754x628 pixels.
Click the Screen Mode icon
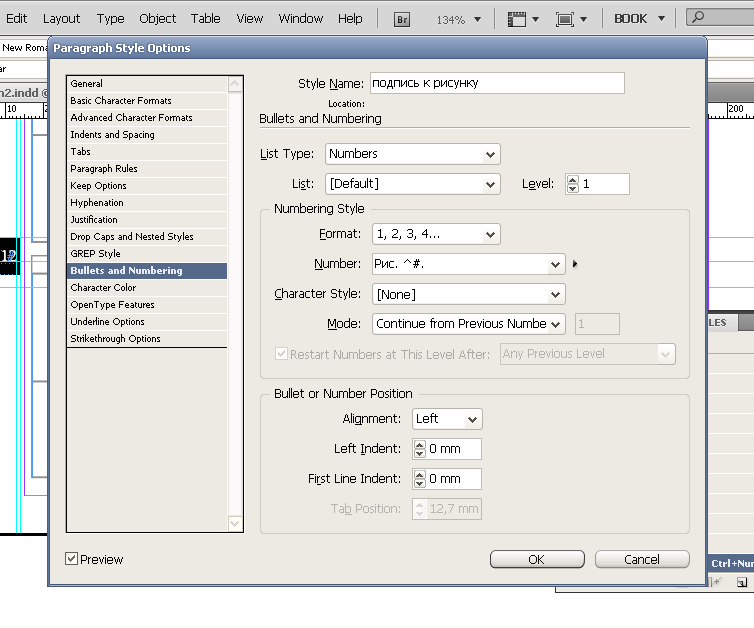point(570,19)
